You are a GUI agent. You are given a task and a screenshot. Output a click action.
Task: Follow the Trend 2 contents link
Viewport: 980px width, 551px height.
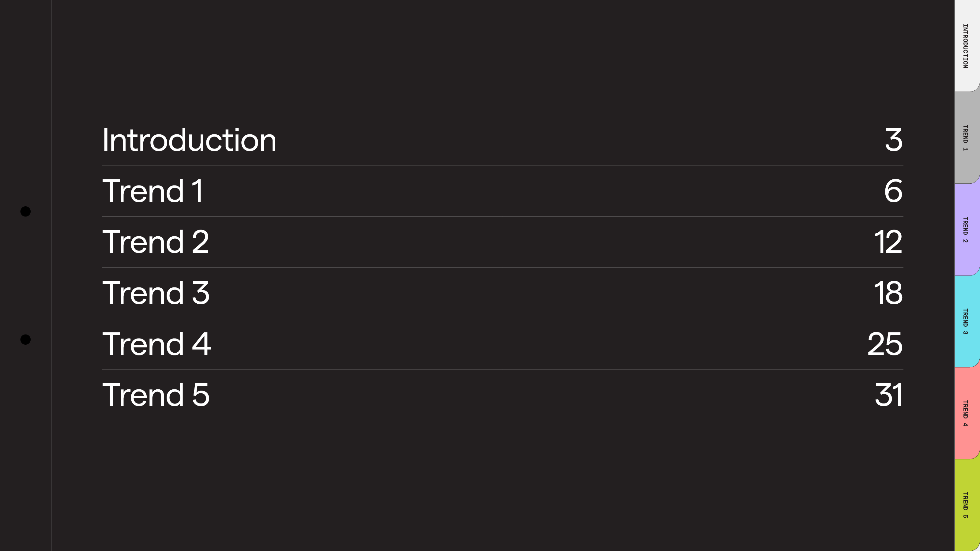click(156, 242)
